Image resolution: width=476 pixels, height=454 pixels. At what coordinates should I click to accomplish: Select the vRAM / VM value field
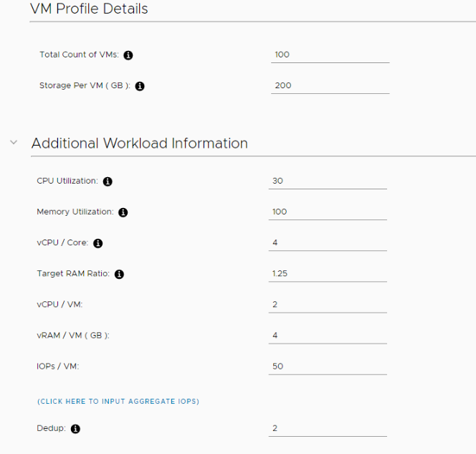tap(328, 336)
